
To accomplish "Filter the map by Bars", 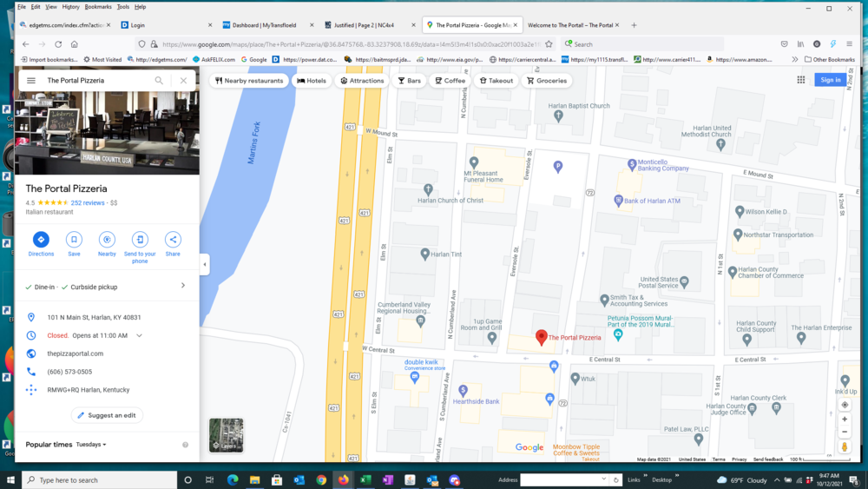I will [x=410, y=80].
